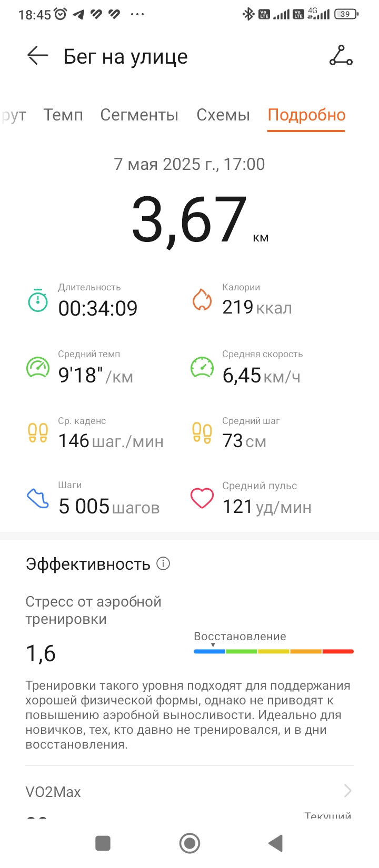
Task: Tap the Android home navigation button
Action: [189, 843]
